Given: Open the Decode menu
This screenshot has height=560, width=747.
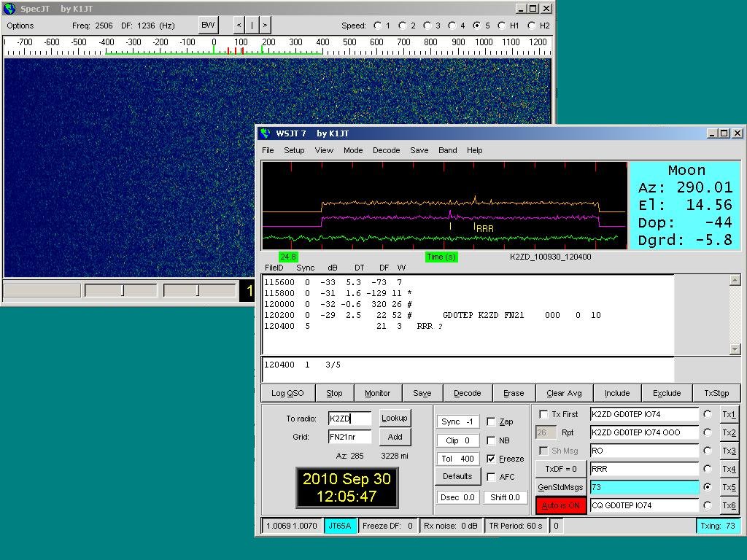Looking at the screenshot, I should (386, 150).
